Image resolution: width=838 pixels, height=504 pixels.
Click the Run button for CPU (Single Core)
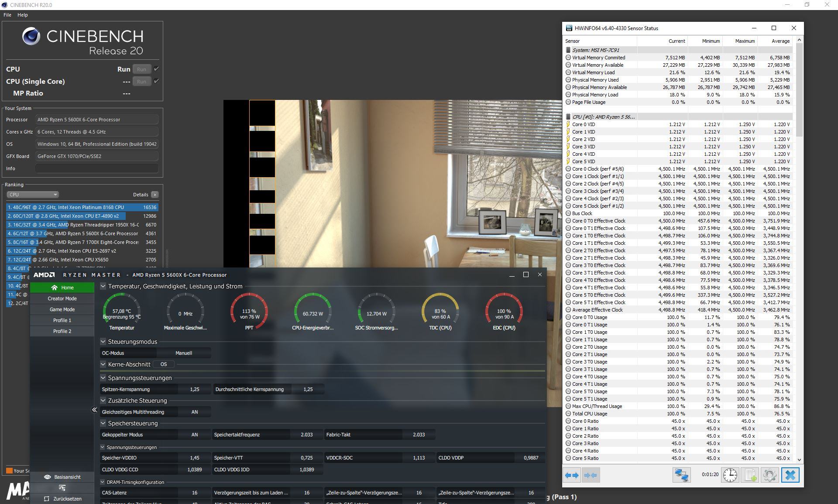141,82
